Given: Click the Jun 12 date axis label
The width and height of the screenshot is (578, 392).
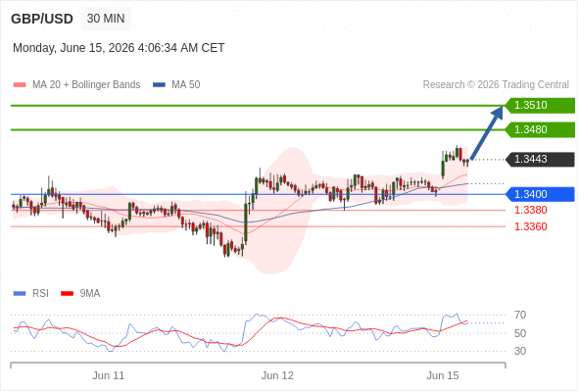Looking at the screenshot, I should pyautogui.click(x=277, y=375).
